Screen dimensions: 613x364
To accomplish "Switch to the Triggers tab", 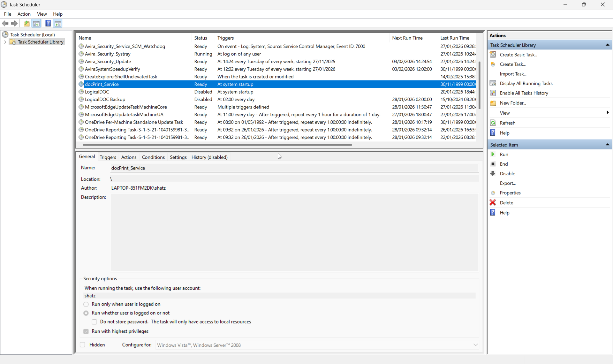I will pyautogui.click(x=108, y=157).
